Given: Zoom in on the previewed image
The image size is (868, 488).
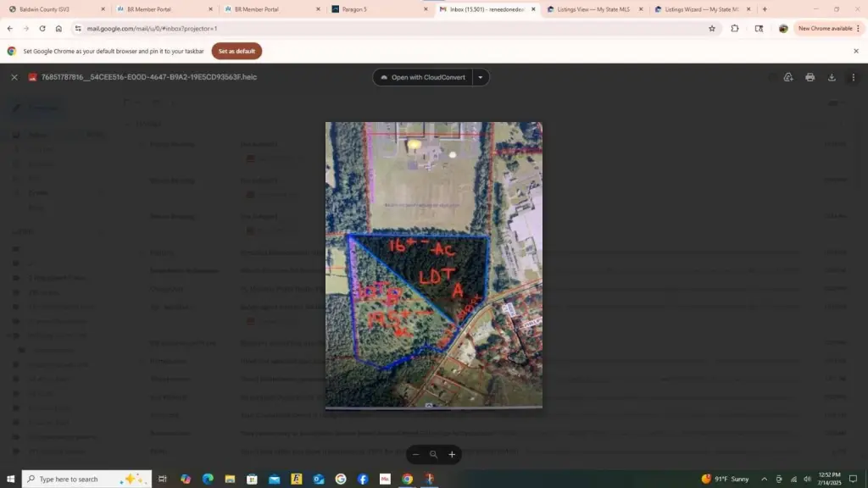Looking at the screenshot, I should click(x=452, y=454).
